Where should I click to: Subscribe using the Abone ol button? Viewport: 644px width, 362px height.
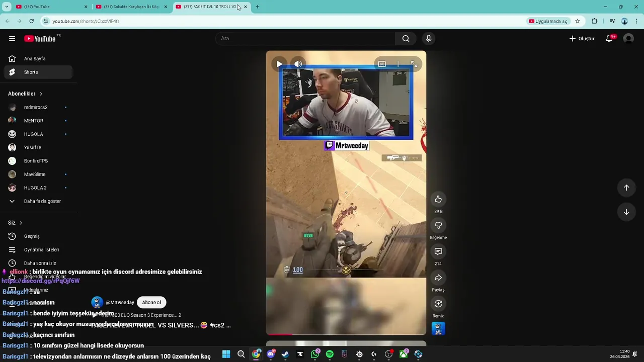pos(151,302)
